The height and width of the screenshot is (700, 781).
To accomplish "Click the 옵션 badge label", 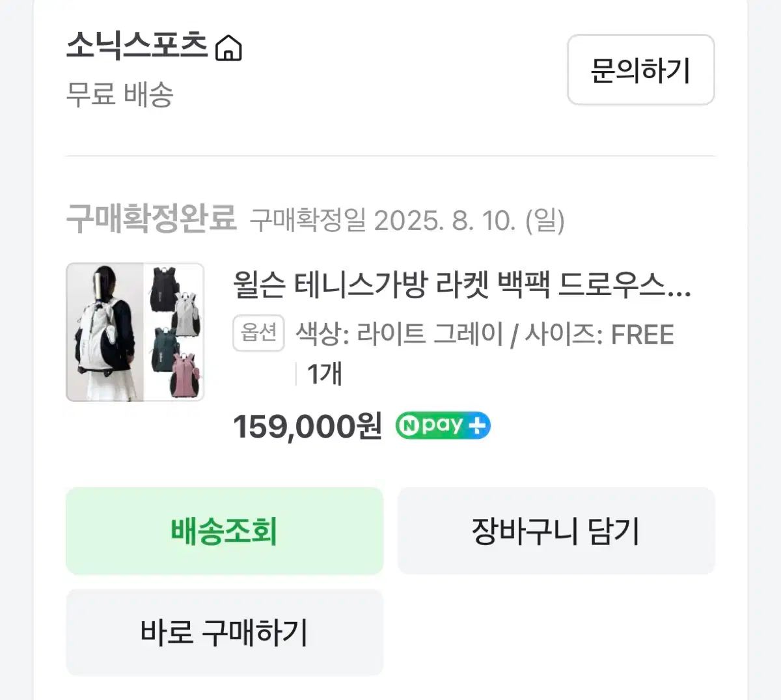I will pos(258,333).
